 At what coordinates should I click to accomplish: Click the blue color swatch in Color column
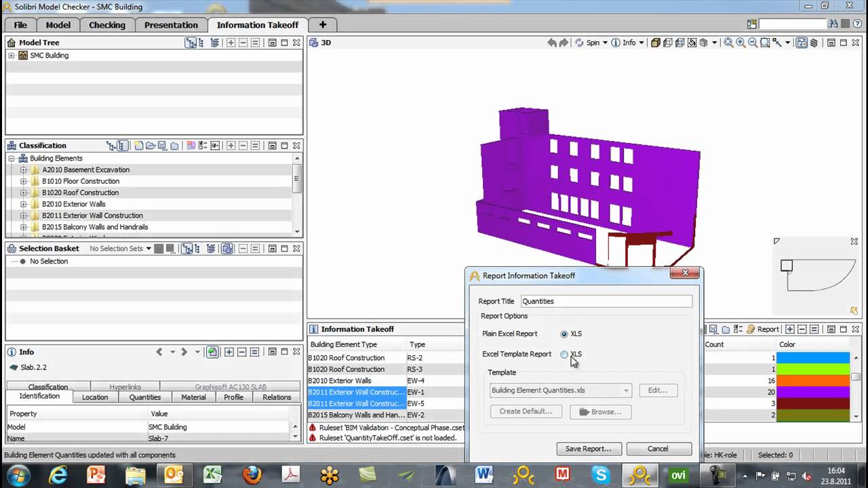pyautogui.click(x=812, y=358)
